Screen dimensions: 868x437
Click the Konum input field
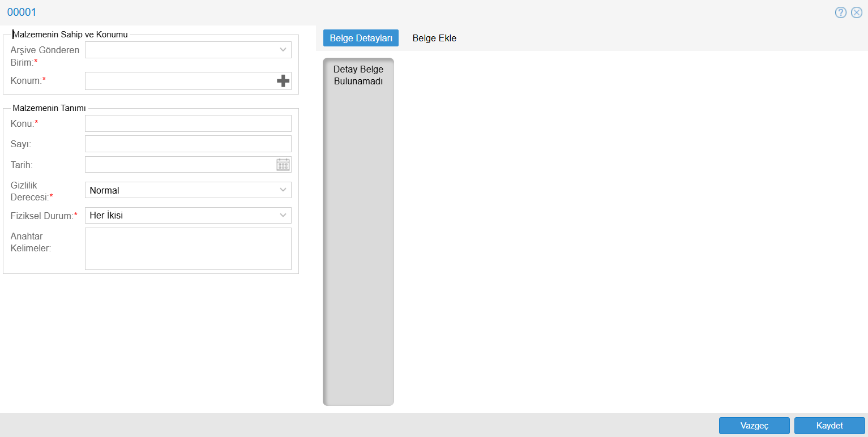[179, 81]
